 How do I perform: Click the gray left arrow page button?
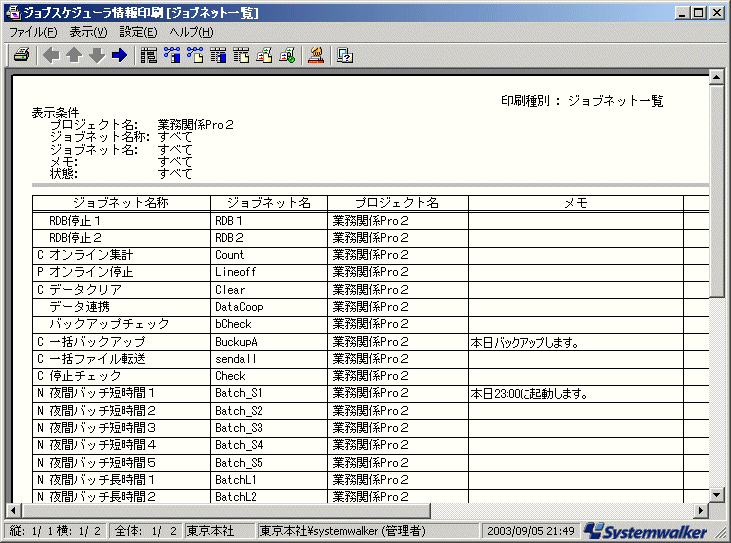[x=51, y=55]
